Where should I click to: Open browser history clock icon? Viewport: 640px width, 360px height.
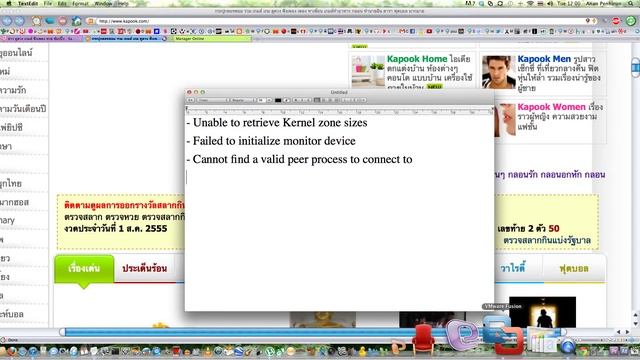pos(36,21)
